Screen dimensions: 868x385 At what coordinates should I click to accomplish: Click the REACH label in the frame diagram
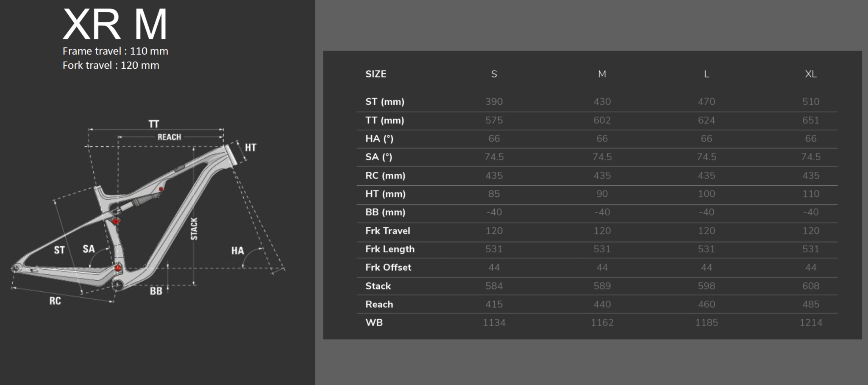click(169, 137)
